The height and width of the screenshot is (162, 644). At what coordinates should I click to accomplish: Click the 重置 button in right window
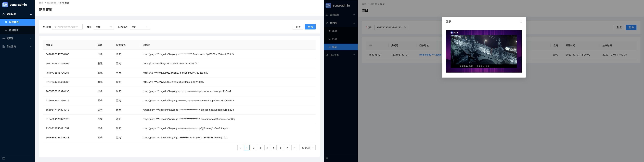pyautogui.click(x=619, y=27)
